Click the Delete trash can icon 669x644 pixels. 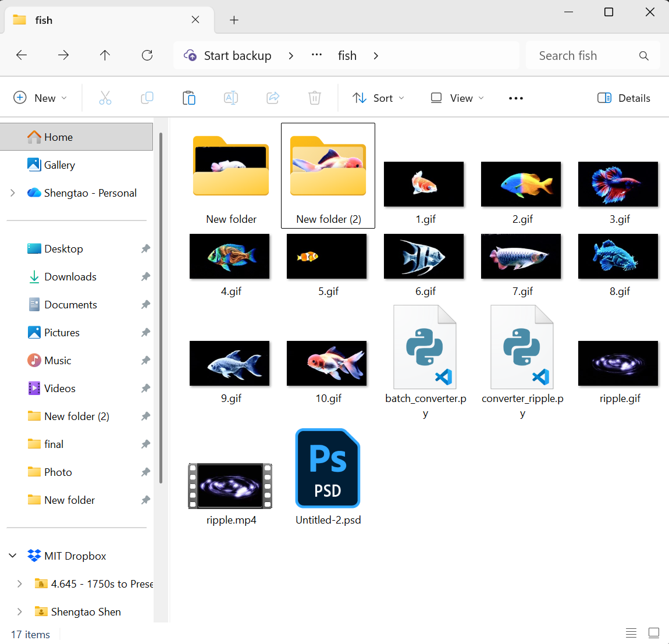pos(315,98)
